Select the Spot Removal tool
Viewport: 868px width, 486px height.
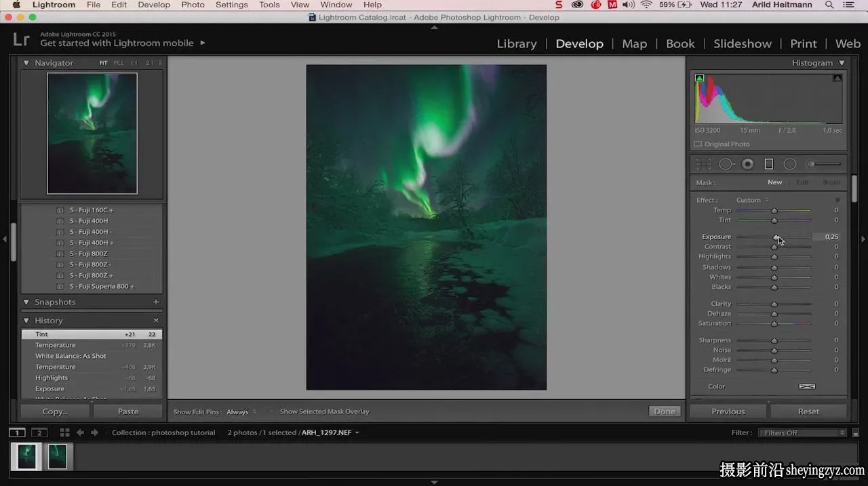(x=726, y=164)
